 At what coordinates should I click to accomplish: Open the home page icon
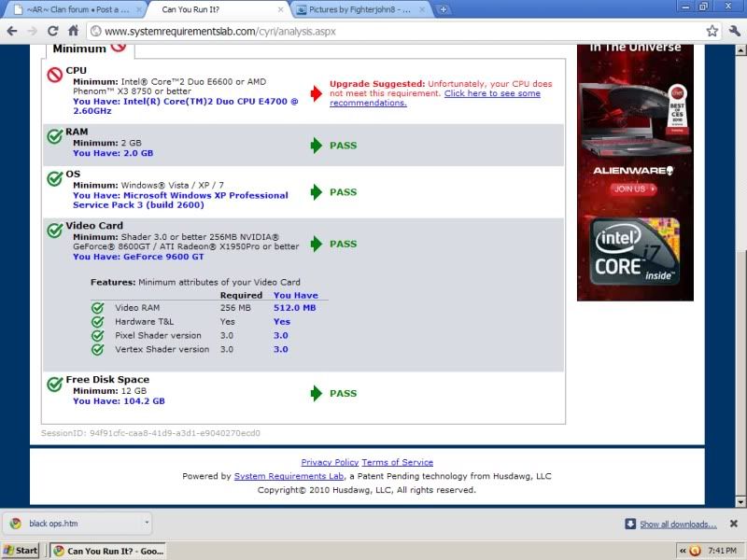tap(74, 32)
